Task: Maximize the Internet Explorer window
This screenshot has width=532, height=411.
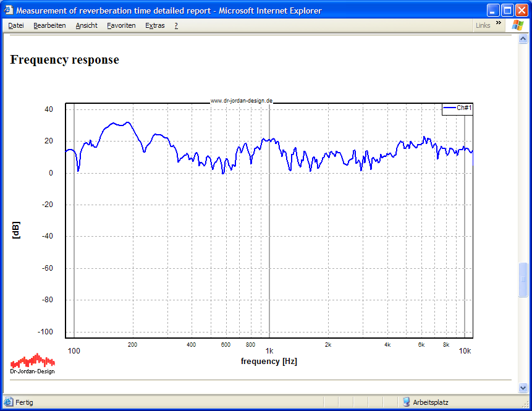Action: (507, 10)
